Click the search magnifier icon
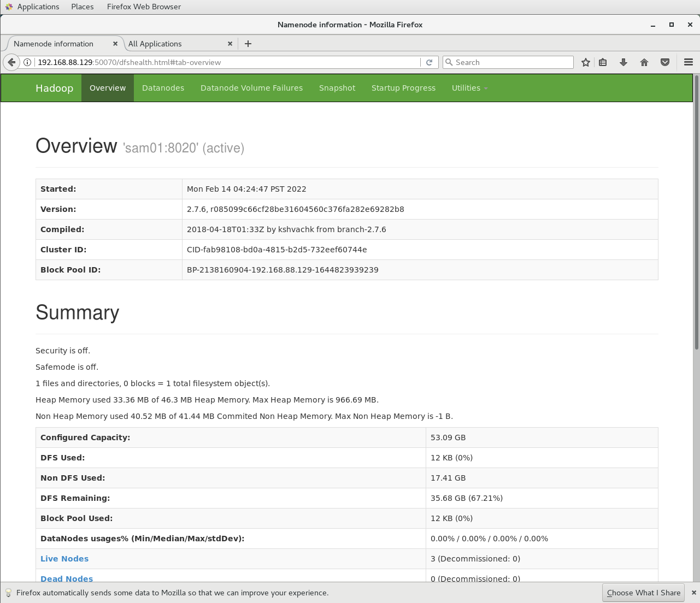Screen dimensions: 700x603 449,62
